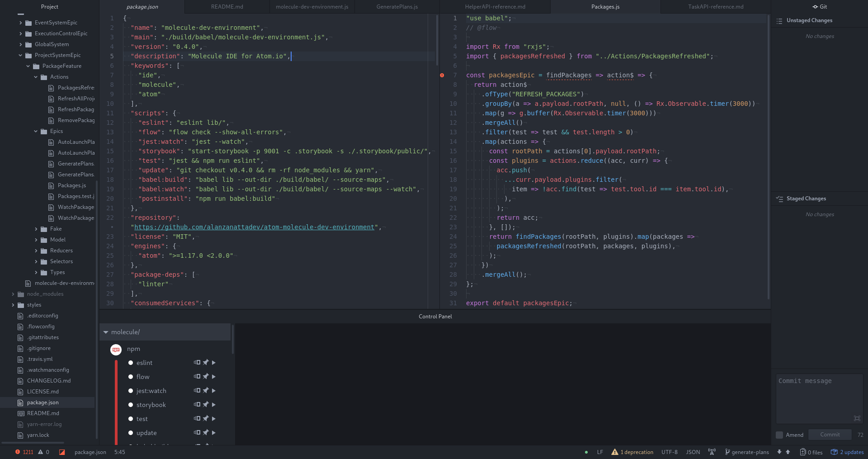
Task: Click the control panel task list scrollbar
Action: pyautogui.click(x=233, y=339)
